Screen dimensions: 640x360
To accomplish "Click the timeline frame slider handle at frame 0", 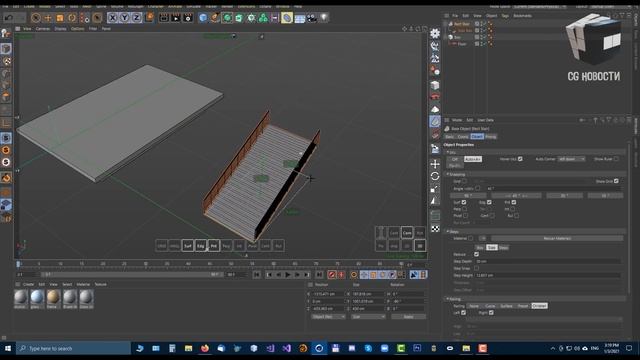I will pos(18,264).
